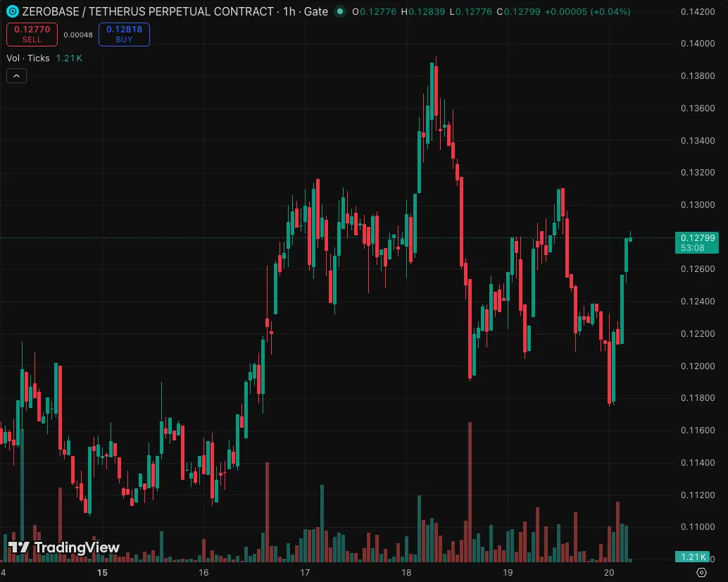The image size is (728, 582).
Task: Collapse the indicator legend with the chevron
Action: pyautogui.click(x=16, y=75)
